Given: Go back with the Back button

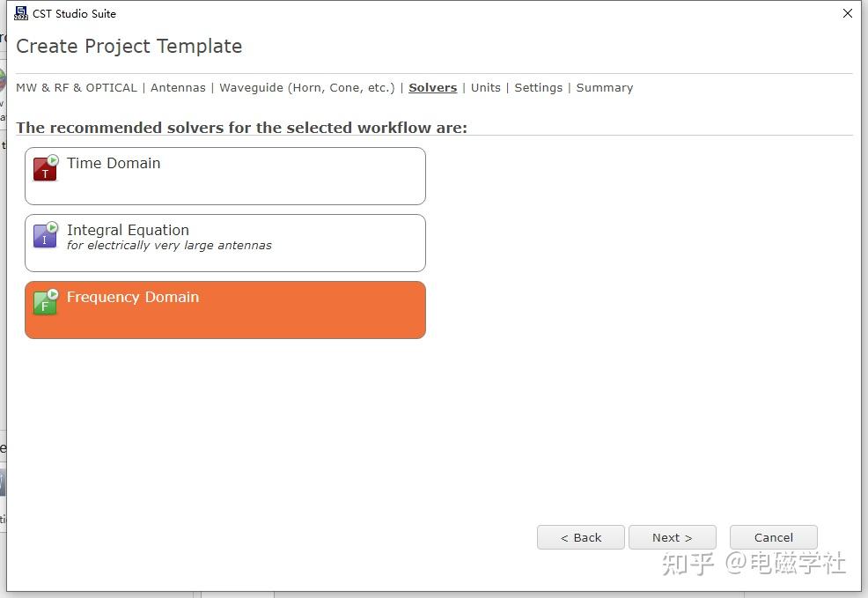Looking at the screenshot, I should pos(580,537).
